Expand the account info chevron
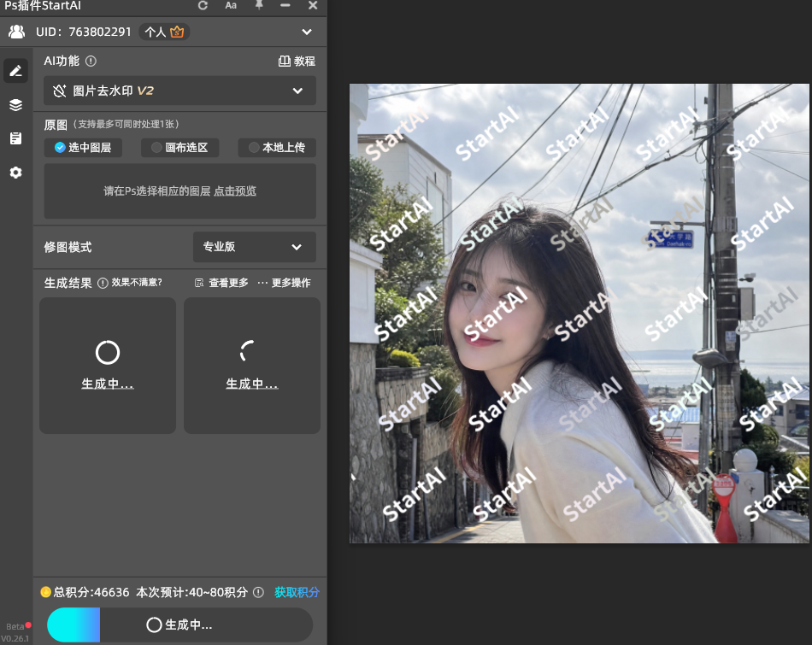Viewport: 812px width, 645px height. tap(307, 32)
